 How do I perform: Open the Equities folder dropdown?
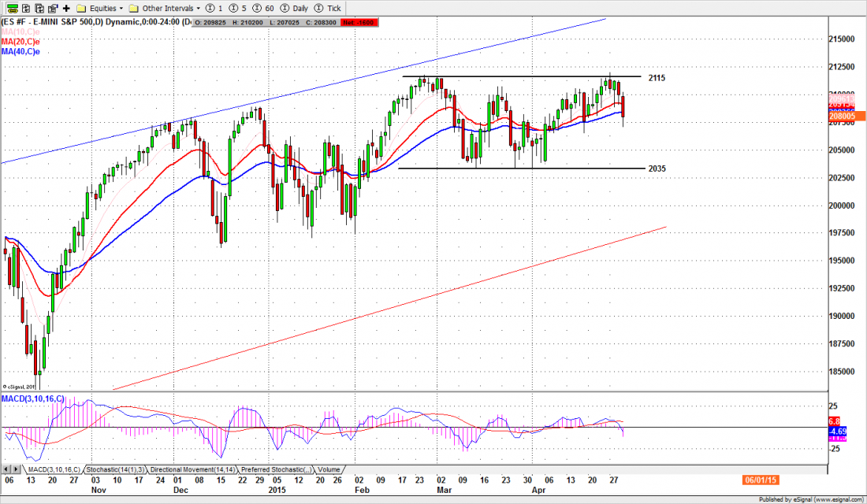click(98, 7)
